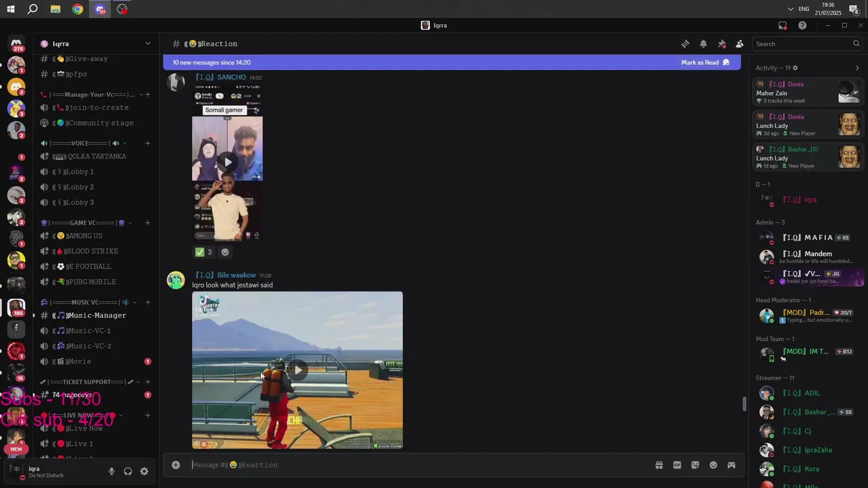868x488 pixels.
Task: Jump to new messages banner
Action: (453, 62)
